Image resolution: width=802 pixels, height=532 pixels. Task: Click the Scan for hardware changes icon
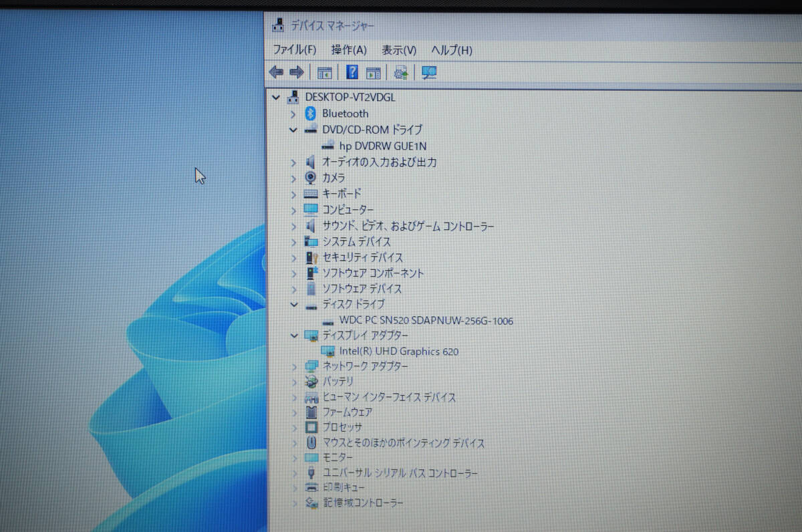point(429,73)
